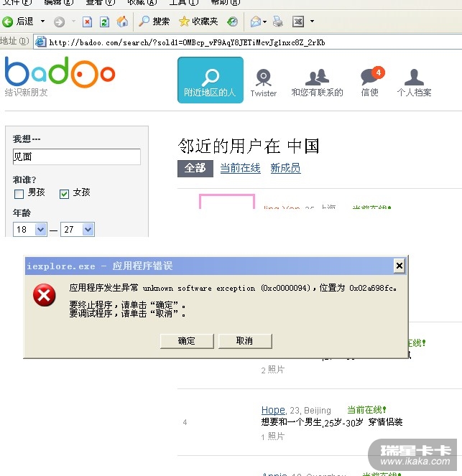
Task: Check the 男孩 checkbox
Action: [x=19, y=194]
